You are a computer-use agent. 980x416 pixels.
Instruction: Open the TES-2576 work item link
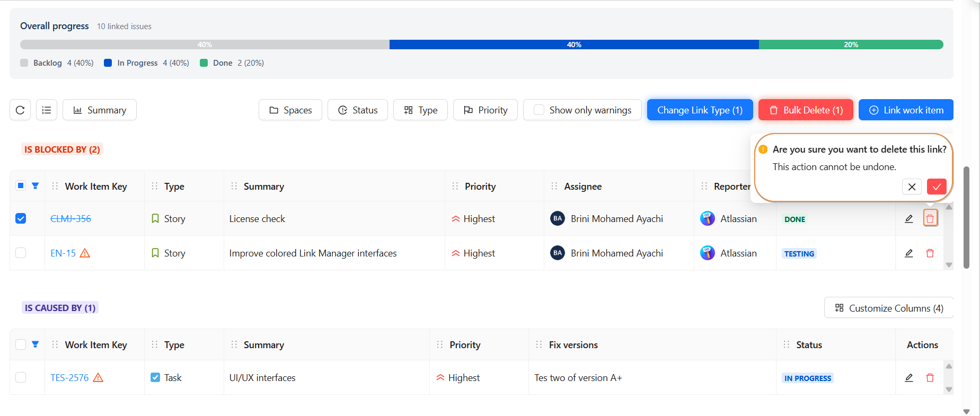69,378
